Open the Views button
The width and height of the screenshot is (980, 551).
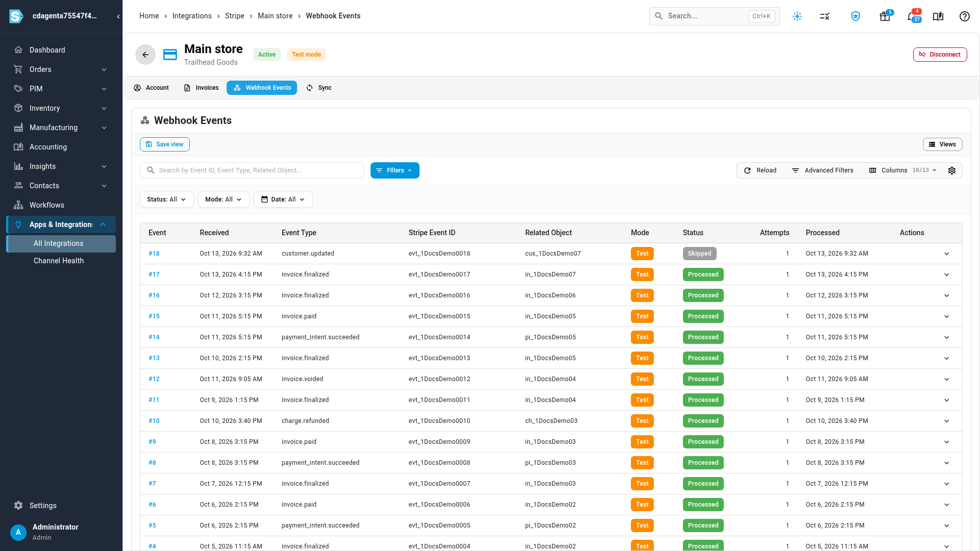(x=942, y=144)
